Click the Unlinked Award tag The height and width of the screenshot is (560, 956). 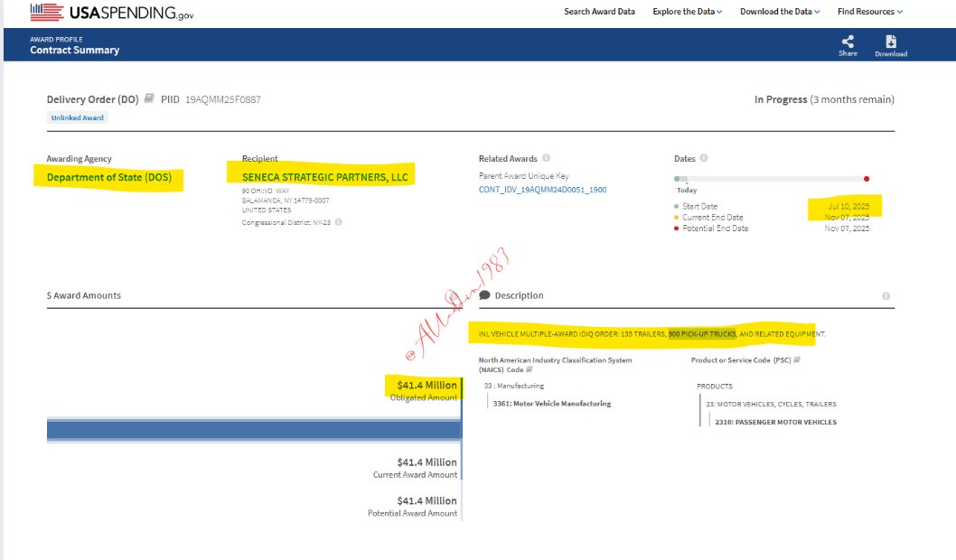[x=78, y=117]
